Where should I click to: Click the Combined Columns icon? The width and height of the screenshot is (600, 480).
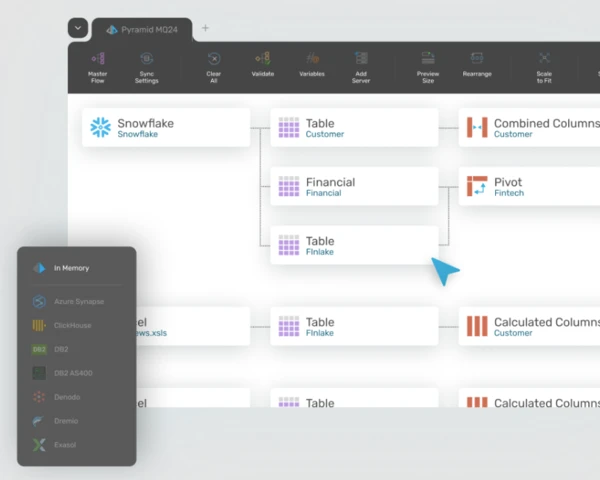click(x=477, y=127)
